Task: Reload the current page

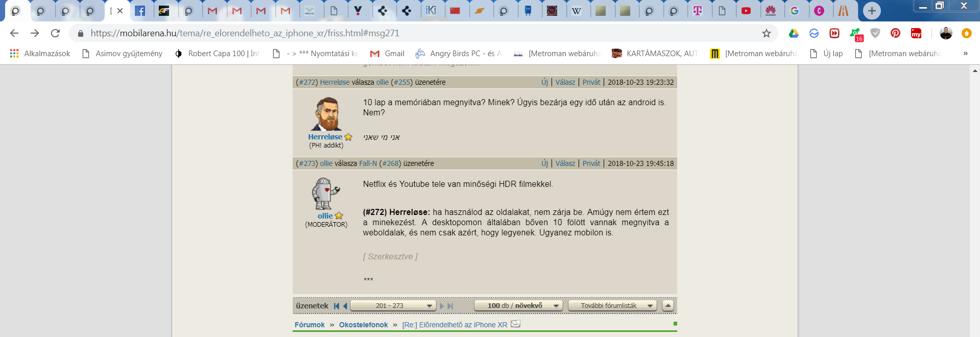Action: 55,33
